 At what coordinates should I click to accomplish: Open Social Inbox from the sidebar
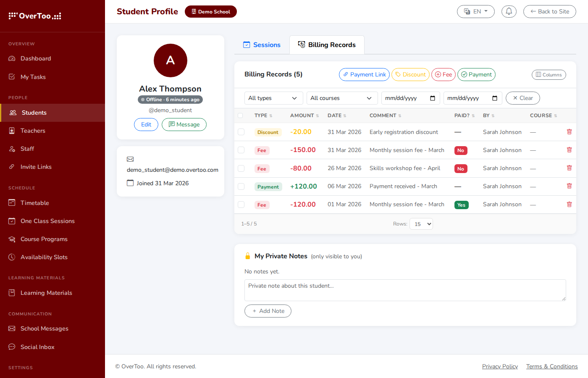click(37, 346)
